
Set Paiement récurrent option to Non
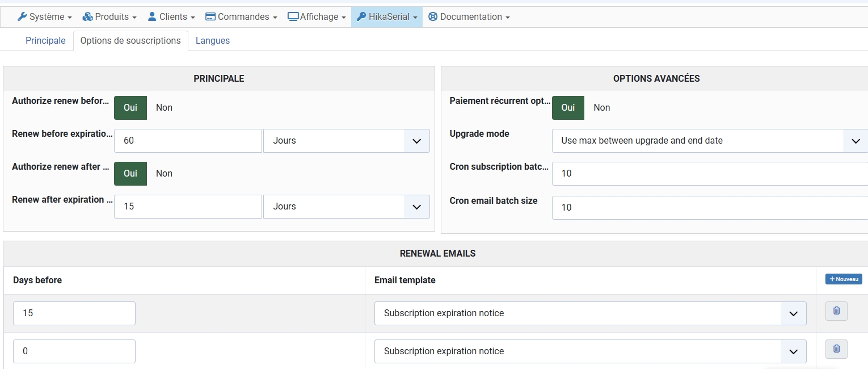pyautogui.click(x=602, y=108)
